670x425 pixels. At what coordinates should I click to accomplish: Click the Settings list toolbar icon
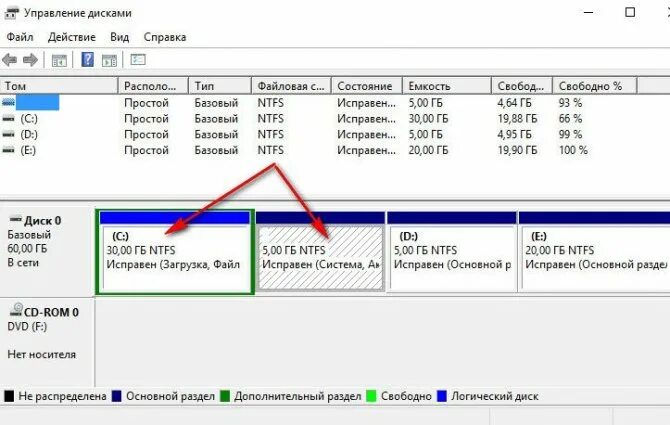pyautogui.click(x=138, y=59)
